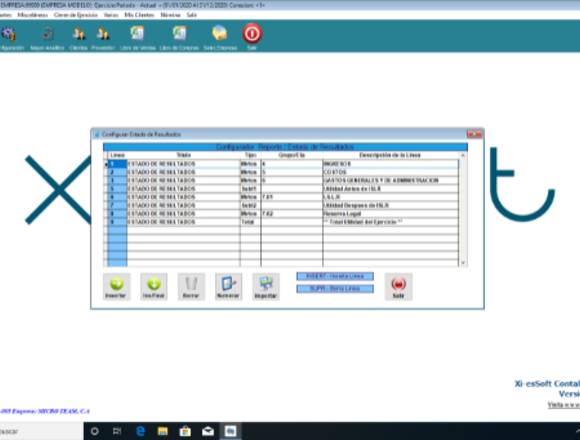580x440 pixels.
Task: Select the Utilidad Despues de ISLR cell
Action: tap(391, 205)
